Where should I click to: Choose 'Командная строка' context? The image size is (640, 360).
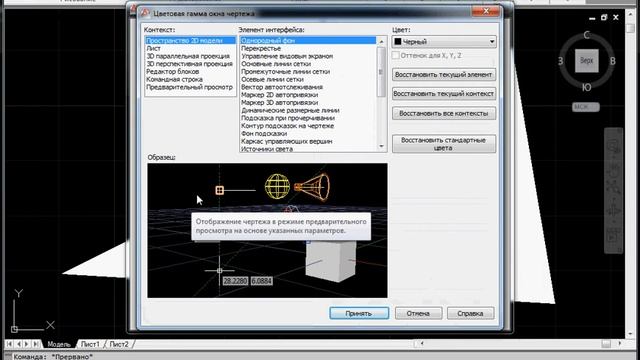(174, 79)
